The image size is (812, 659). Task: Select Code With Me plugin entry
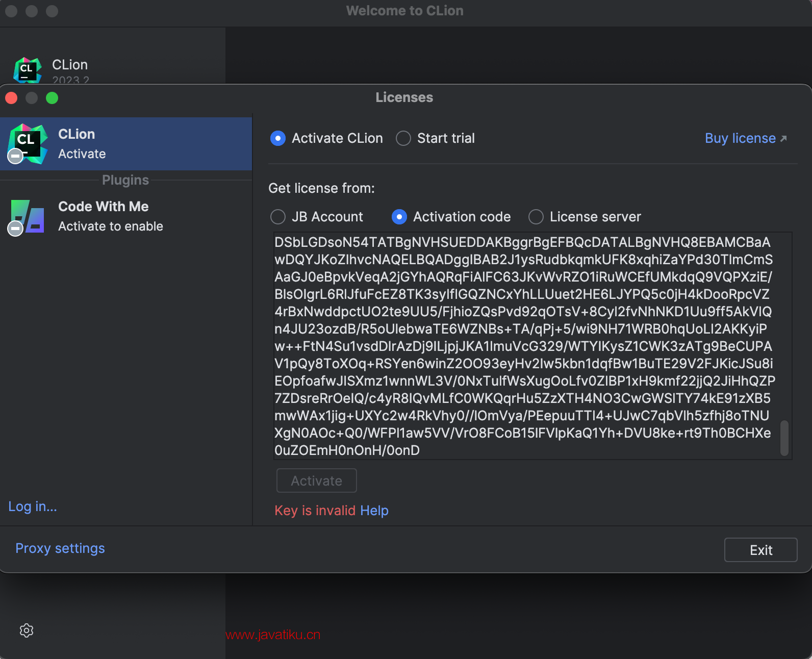click(x=126, y=216)
